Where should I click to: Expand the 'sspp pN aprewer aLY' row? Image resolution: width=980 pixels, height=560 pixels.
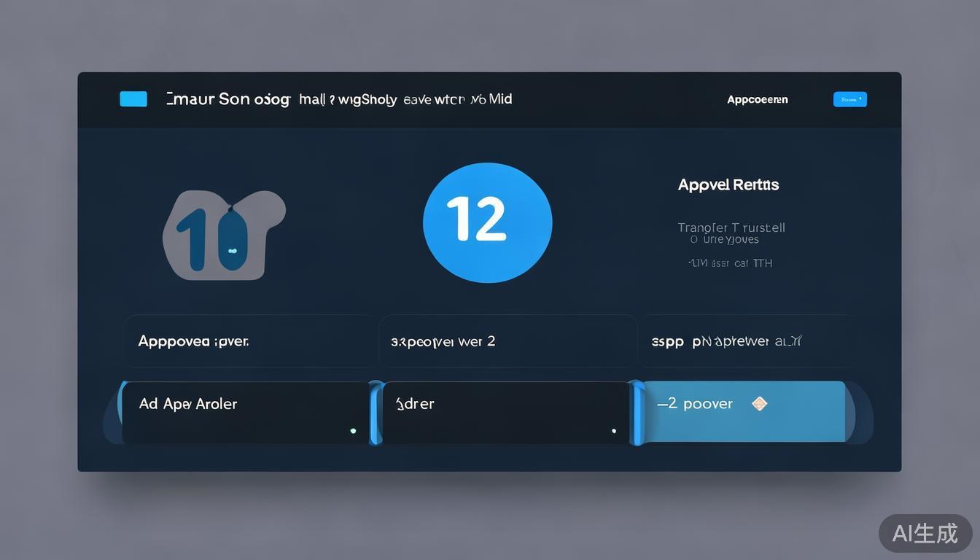744,341
